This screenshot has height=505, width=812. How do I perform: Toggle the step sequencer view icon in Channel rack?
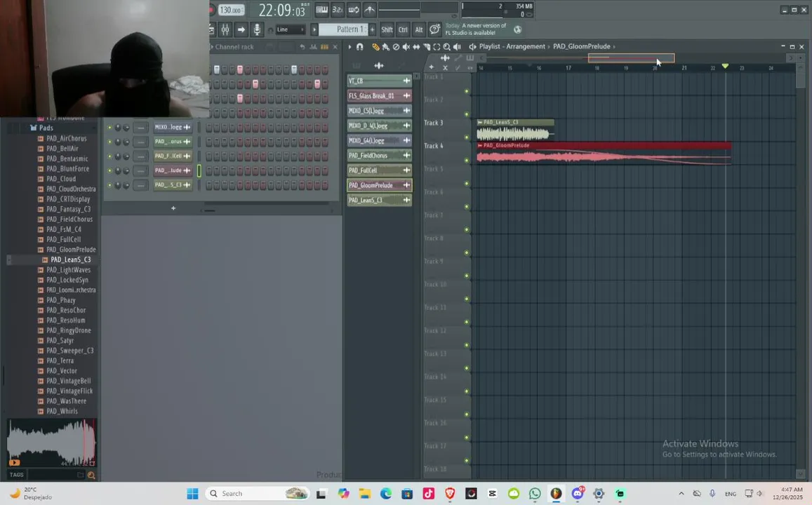coord(325,46)
